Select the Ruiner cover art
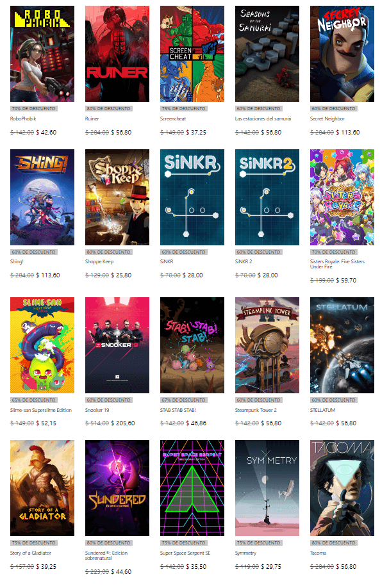The image size is (389, 588). click(117, 54)
